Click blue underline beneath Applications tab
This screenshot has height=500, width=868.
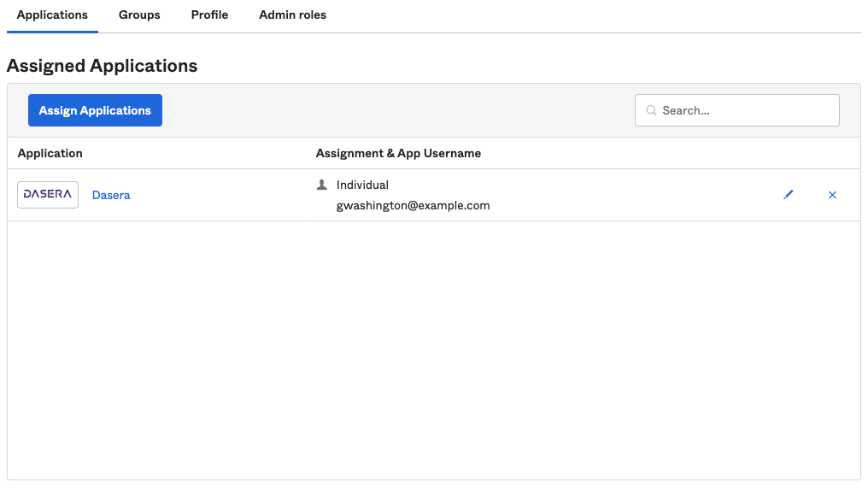(x=52, y=32)
